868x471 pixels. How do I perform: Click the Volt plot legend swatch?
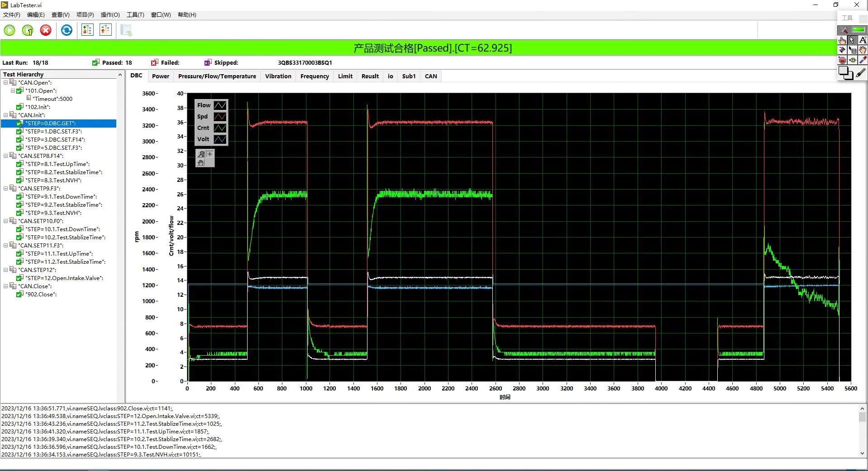(x=220, y=139)
